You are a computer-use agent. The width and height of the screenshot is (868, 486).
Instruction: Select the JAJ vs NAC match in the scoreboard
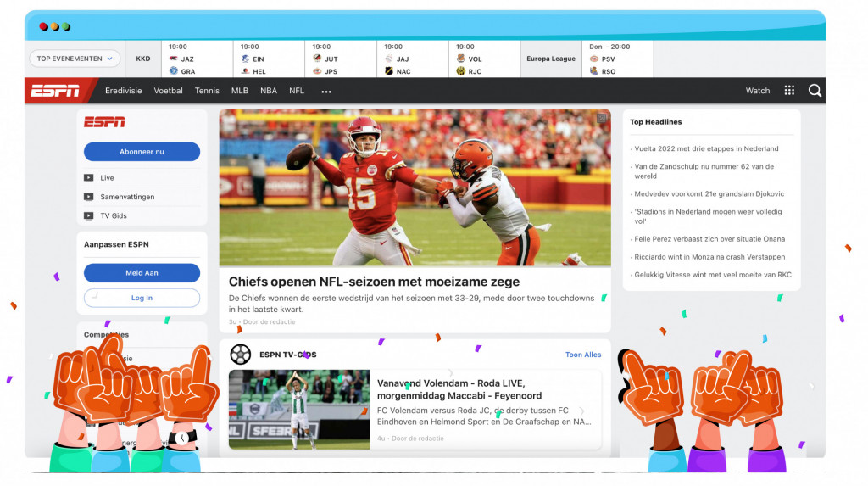tap(413, 59)
